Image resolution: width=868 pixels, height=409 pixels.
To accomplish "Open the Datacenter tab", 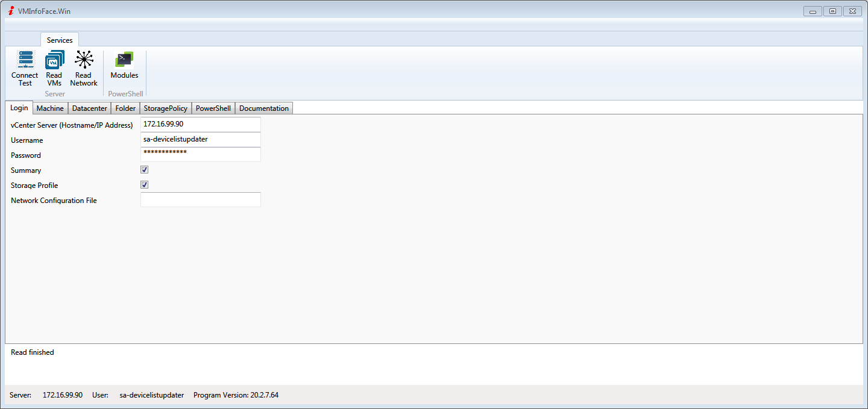I will pyautogui.click(x=90, y=108).
